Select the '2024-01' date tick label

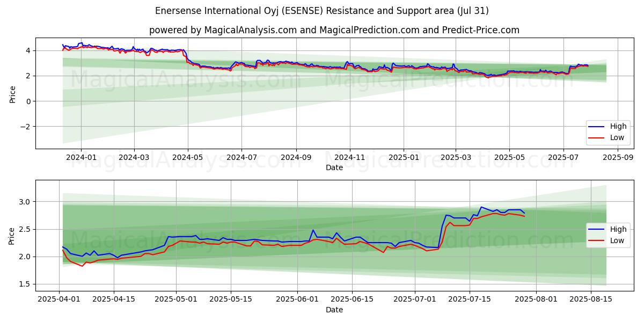81,158
